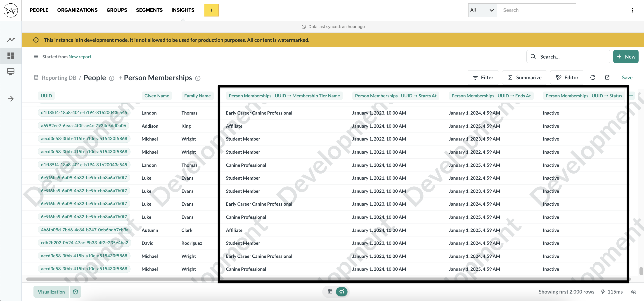The image size is (644, 301).
Task: Click the yellow plus add button
Action: click(x=211, y=10)
